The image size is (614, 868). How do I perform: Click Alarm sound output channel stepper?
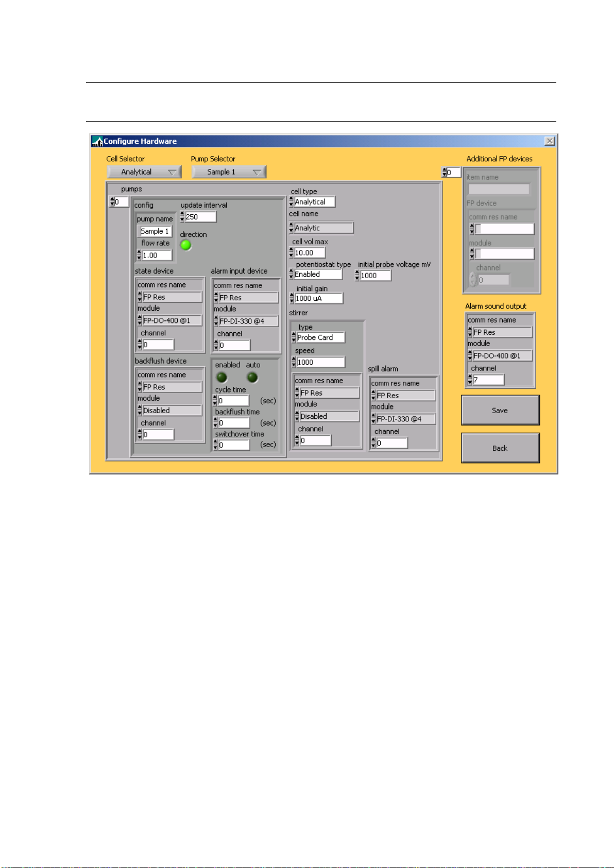[x=470, y=380]
